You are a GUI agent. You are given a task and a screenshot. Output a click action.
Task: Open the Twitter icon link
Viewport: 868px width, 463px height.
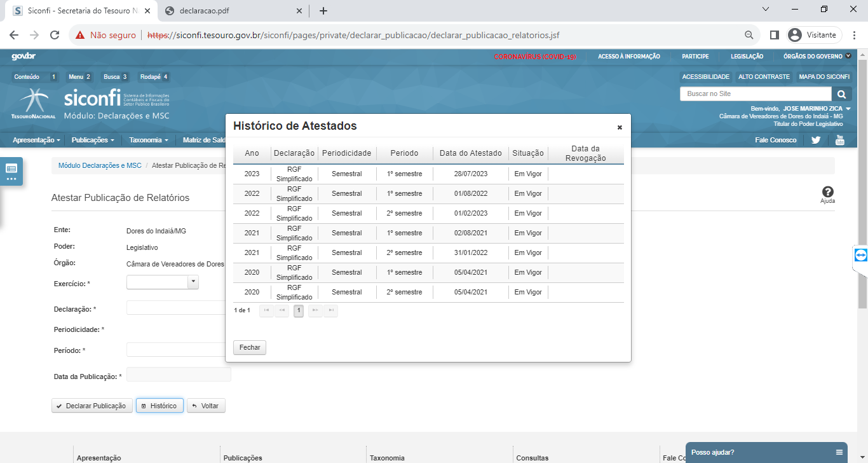[x=817, y=140]
